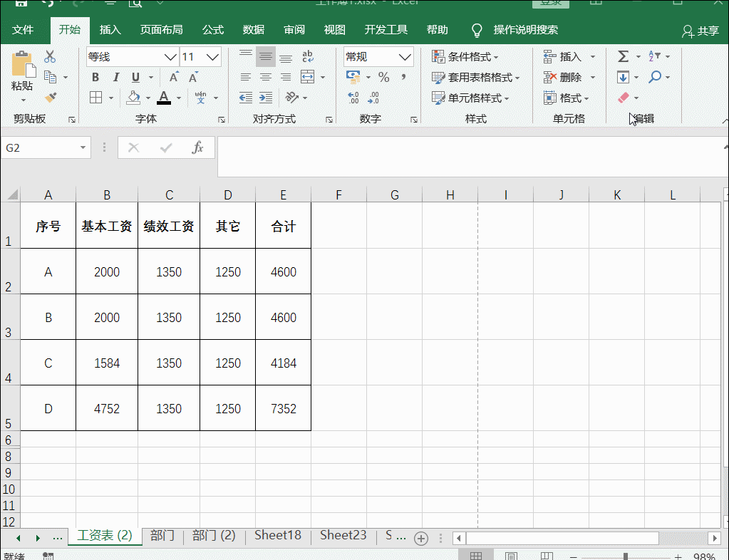Open the font name dropdown
Screen dimensions: 729x560
170,57
